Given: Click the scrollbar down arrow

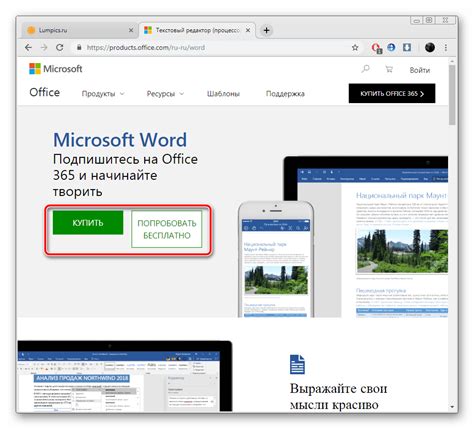Looking at the screenshot, I should click(452, 407).
